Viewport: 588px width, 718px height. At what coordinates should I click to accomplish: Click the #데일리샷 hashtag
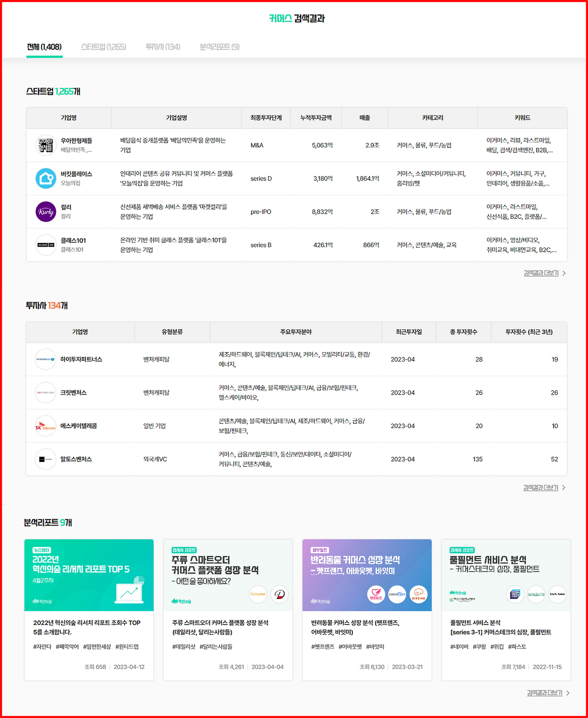[x=184, y=647]
